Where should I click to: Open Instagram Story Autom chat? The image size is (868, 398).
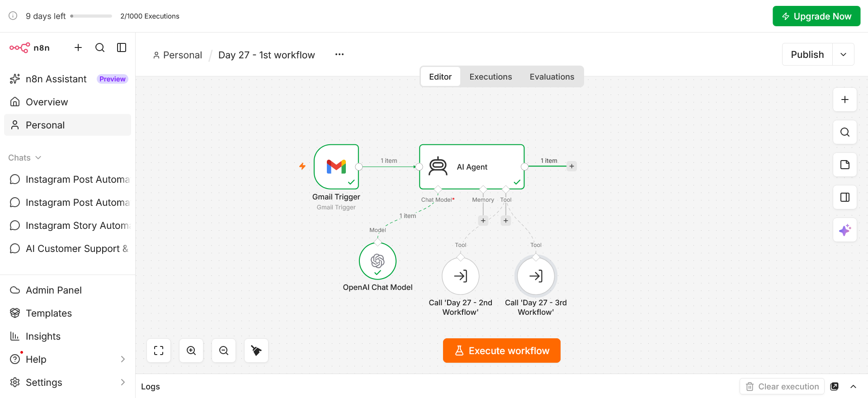click(x=68, y=226)
